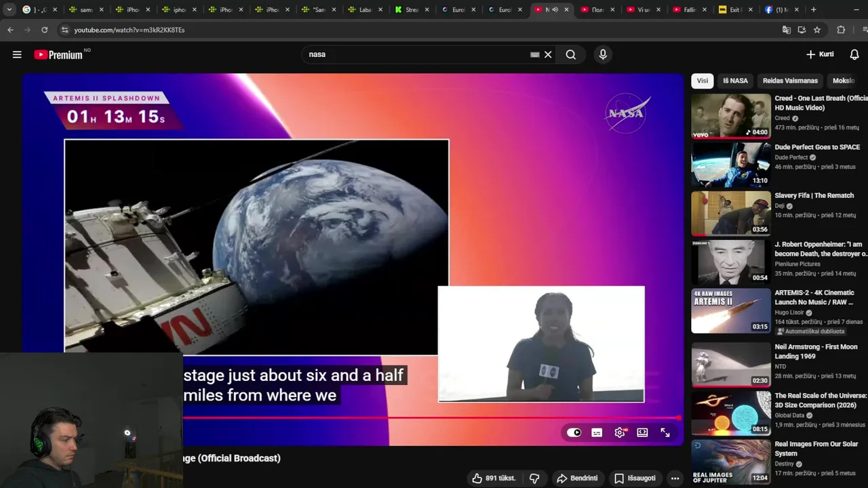Select the Reidas Vaismanas filter chip
Screen dimensions: 868x488
[790, 81]
